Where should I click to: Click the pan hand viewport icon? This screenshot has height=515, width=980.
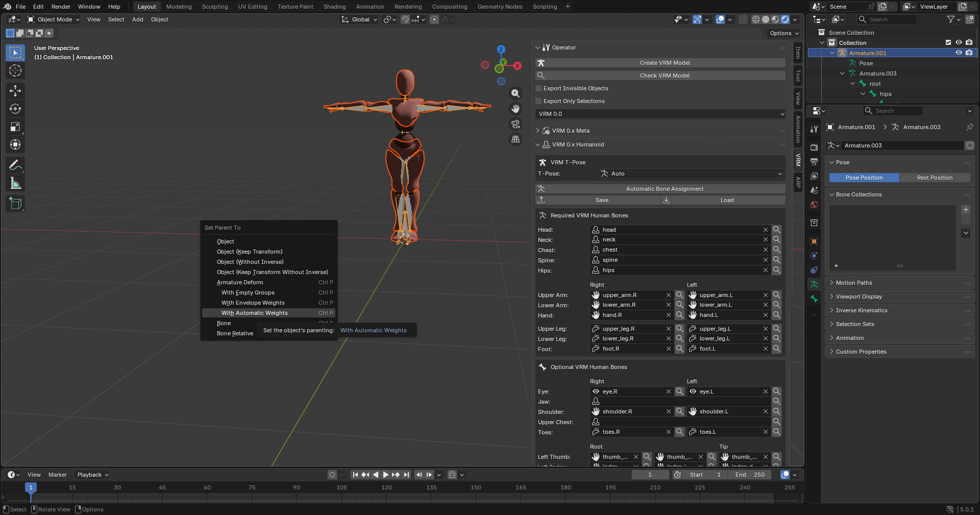[x=516, y=109]
